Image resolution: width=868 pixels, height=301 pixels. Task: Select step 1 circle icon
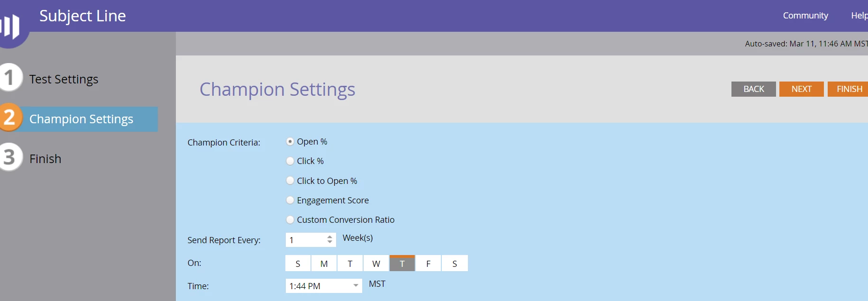[x=9, y=78]
